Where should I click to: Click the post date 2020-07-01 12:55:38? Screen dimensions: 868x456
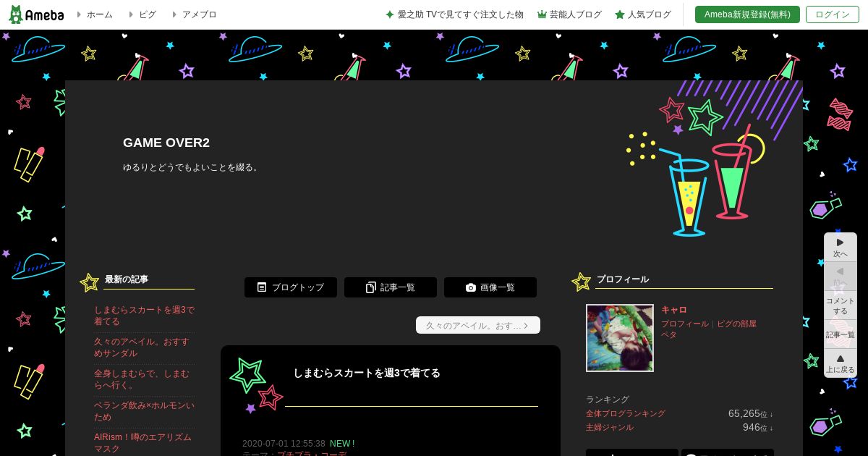coord(284,444)
